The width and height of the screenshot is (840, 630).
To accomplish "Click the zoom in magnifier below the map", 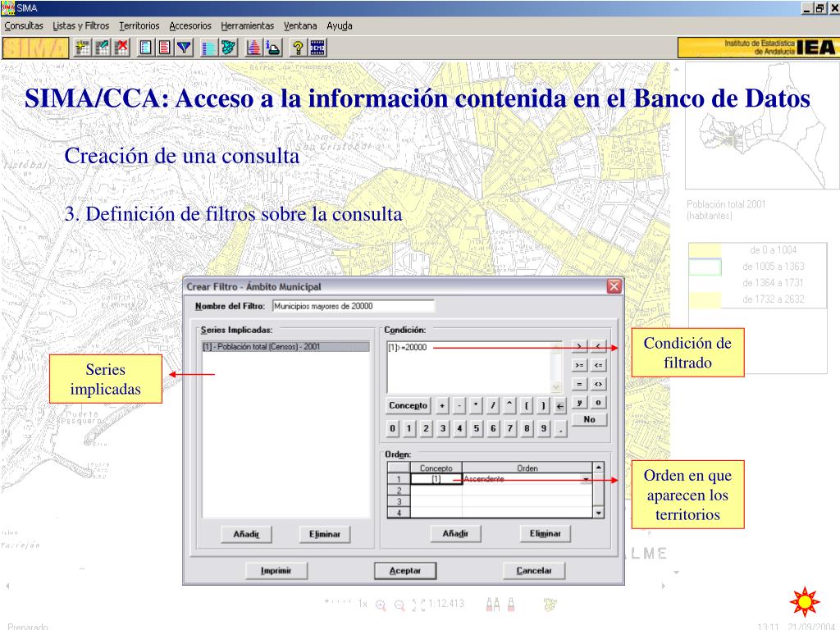I will click(381, 605).
